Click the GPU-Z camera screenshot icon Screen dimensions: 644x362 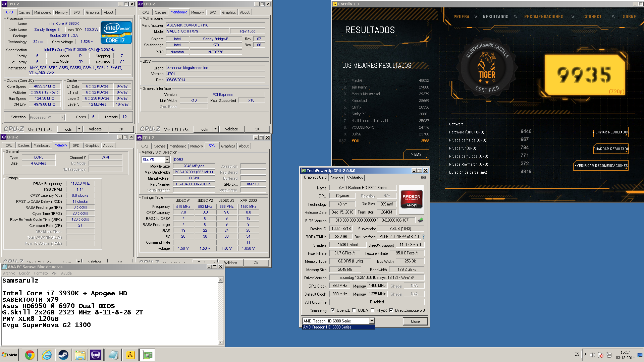(424, 177)
